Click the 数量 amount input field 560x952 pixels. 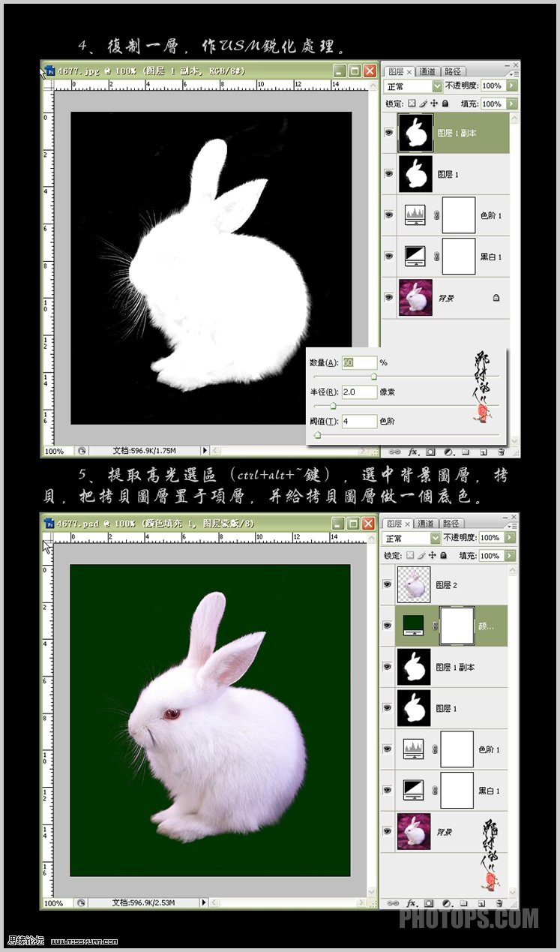[x=359, y=362]
